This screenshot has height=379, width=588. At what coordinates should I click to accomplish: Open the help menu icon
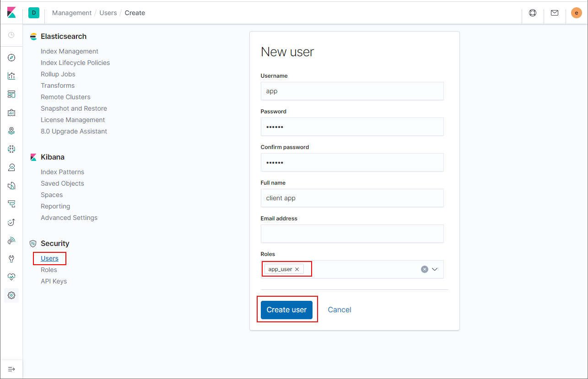(x=533, y=13)
